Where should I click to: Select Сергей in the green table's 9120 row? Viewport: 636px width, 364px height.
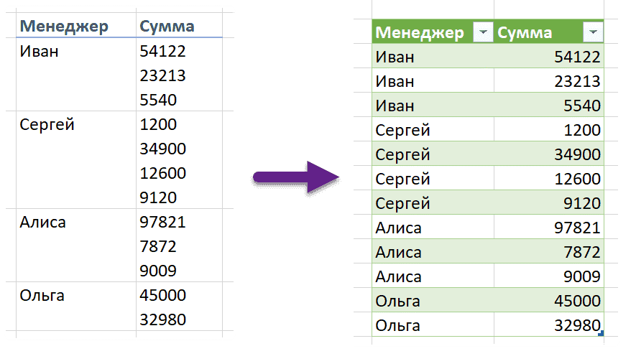coord(402,203)
